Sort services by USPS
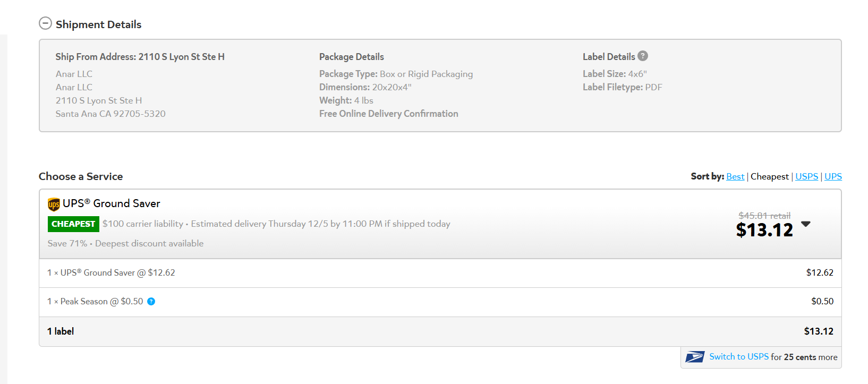868x384 pixels. coord(806,176)
